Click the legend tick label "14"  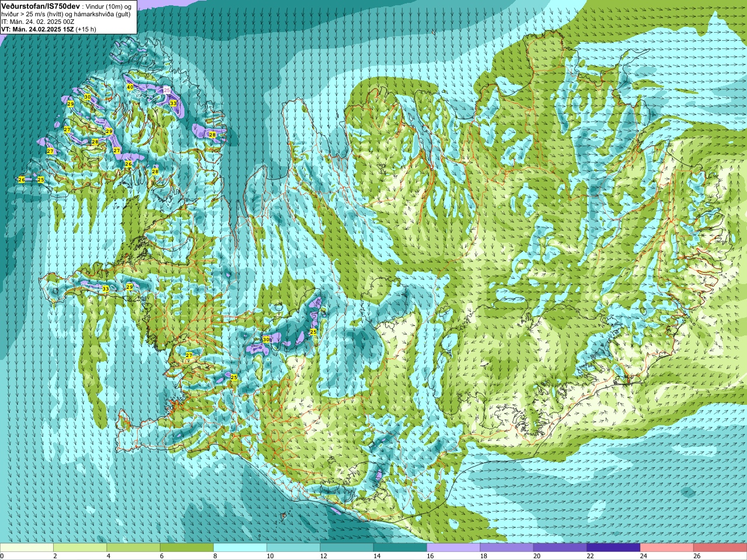pyautogui.click(x=376, y=556)
